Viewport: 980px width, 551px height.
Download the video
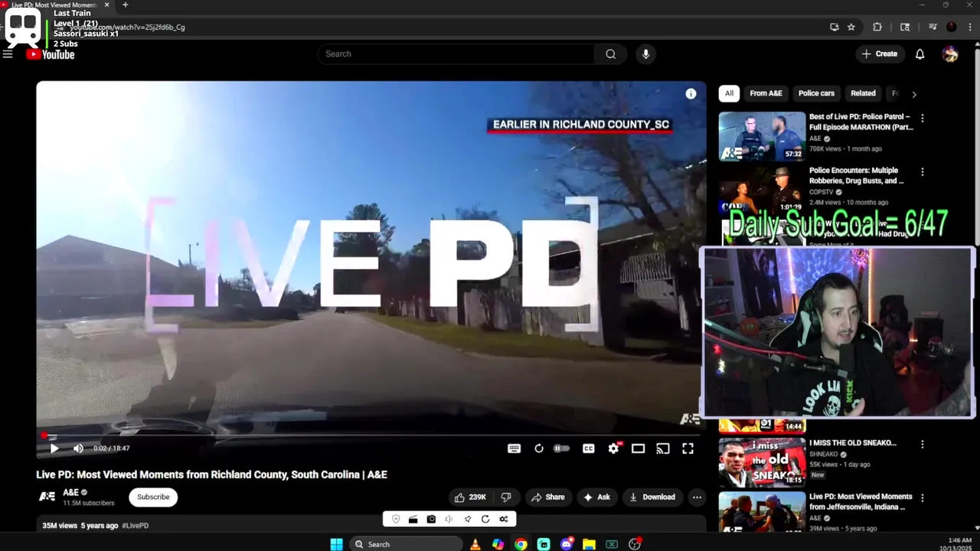(x=652, y=497)
